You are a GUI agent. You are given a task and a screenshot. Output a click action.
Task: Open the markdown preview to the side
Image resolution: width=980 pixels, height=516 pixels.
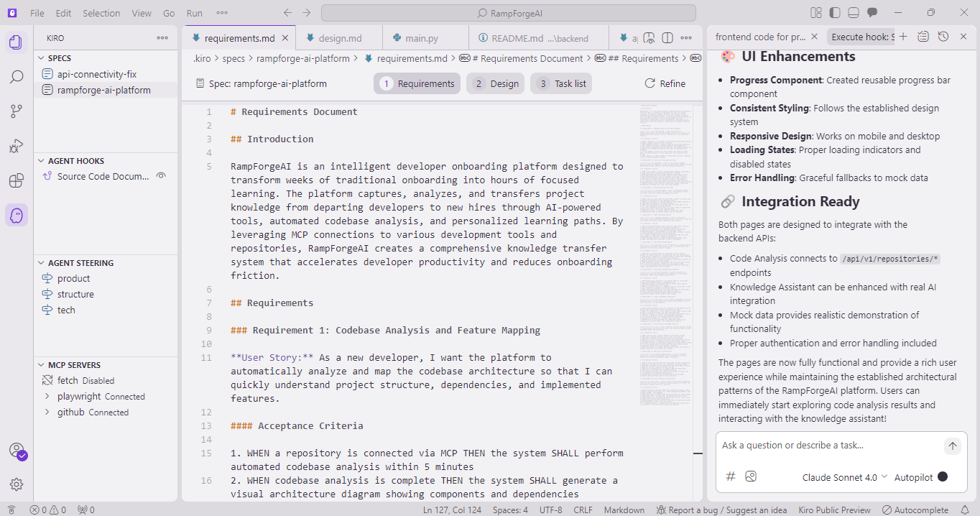pos(649,38)
